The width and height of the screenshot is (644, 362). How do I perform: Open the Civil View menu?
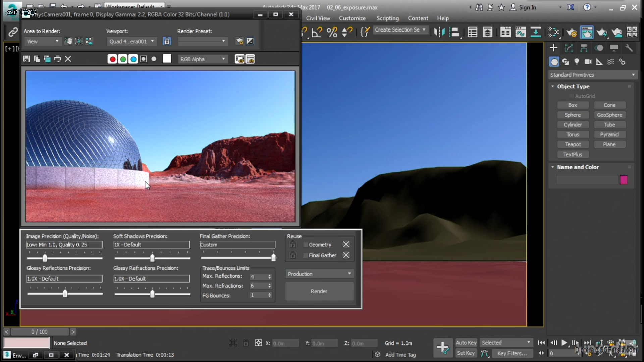point(318,18)
